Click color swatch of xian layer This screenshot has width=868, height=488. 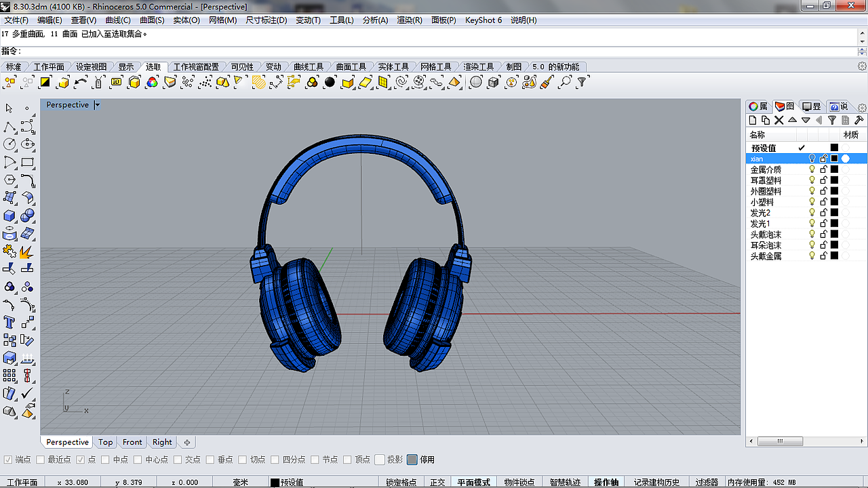pyautogui.click(x=835, y=159)
